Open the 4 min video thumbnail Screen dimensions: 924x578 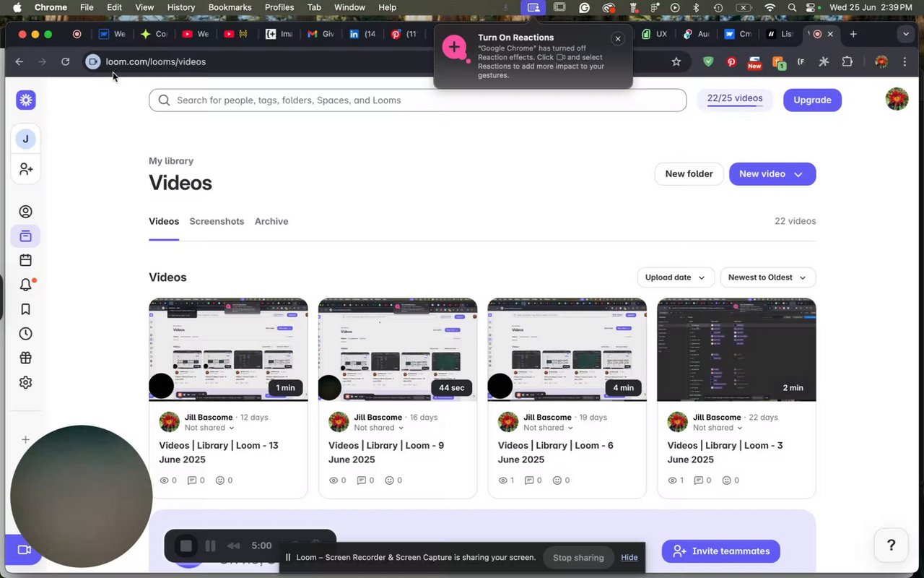click(x=567, y=350)
